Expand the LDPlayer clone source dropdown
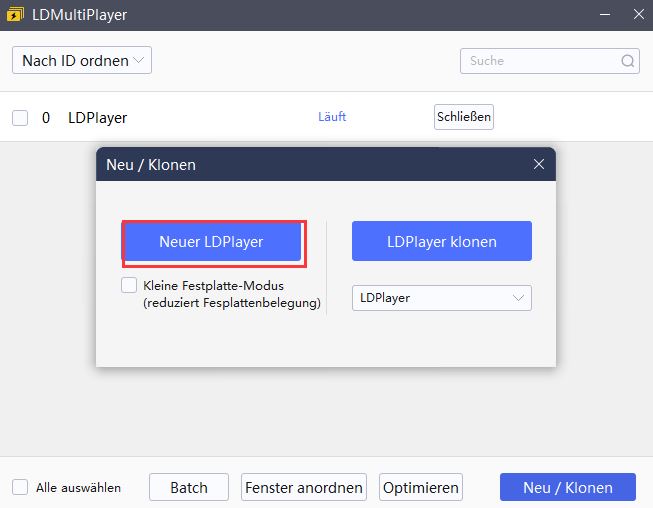The image size is (653, 508). point(442,298)
